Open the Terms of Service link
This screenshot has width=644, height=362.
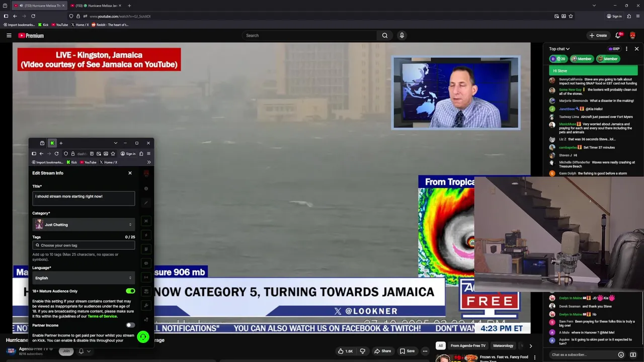click(102, 316)
